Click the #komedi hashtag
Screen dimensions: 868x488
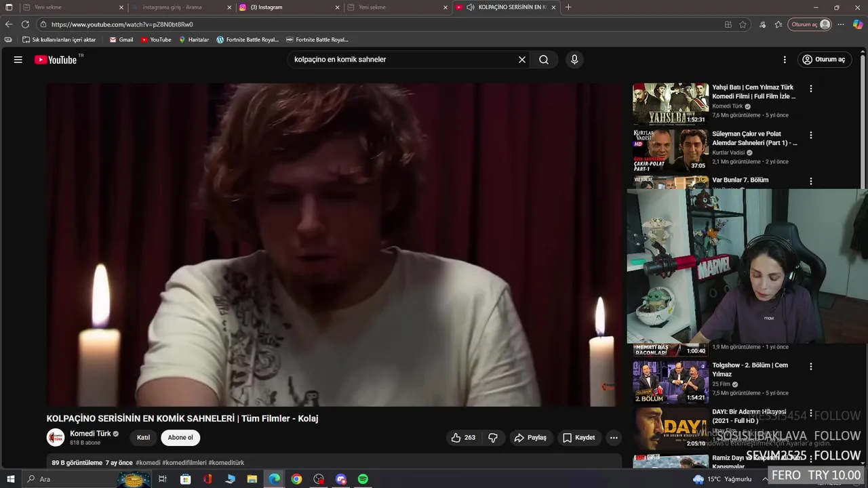point(148,463)
